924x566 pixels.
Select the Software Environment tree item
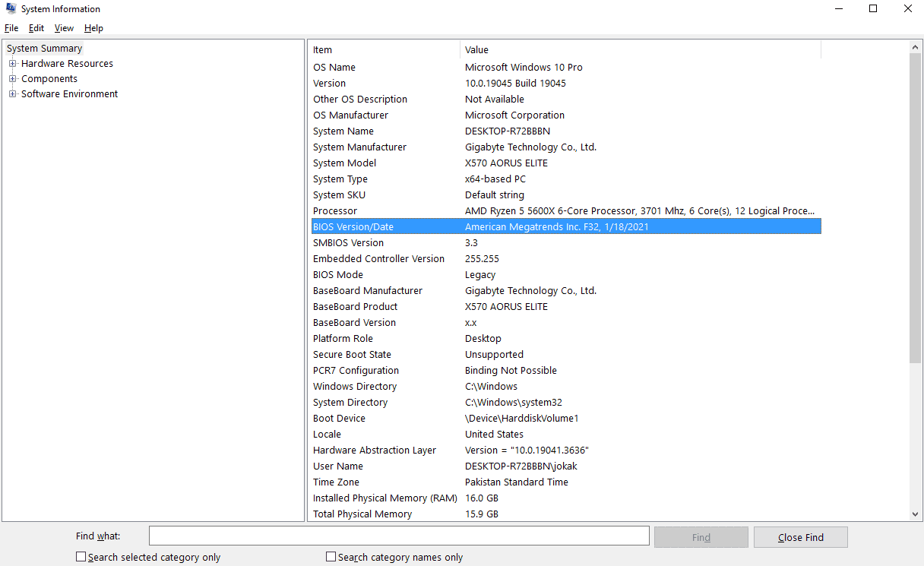70,94
